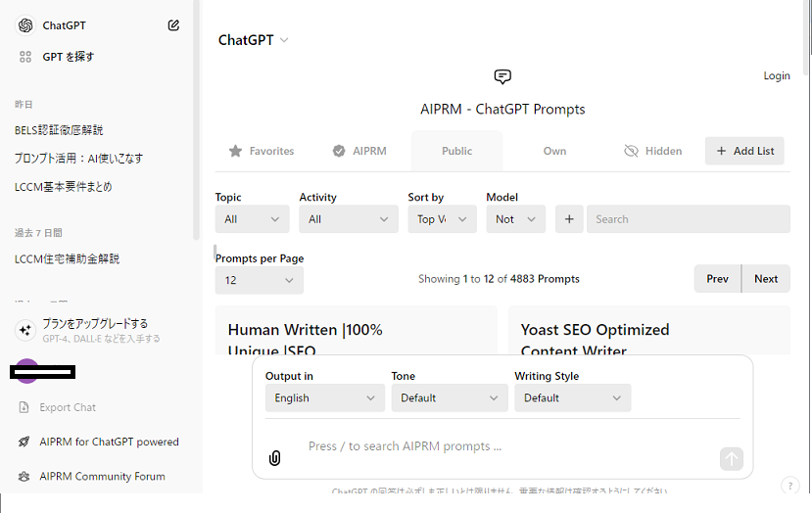Open Human Written 100% Unique prompt card
The width and height of the screenshot is (812, 513).
click(357, 330)
